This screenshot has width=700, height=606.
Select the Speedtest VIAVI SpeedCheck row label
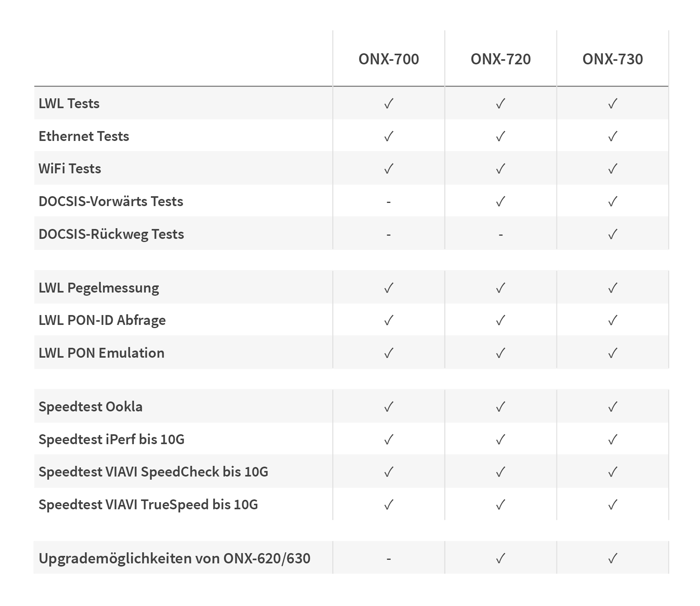153,472
